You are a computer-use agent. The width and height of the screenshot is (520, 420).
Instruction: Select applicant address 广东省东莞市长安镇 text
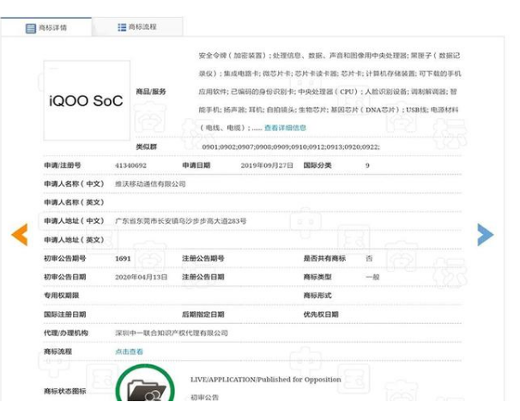181,221
